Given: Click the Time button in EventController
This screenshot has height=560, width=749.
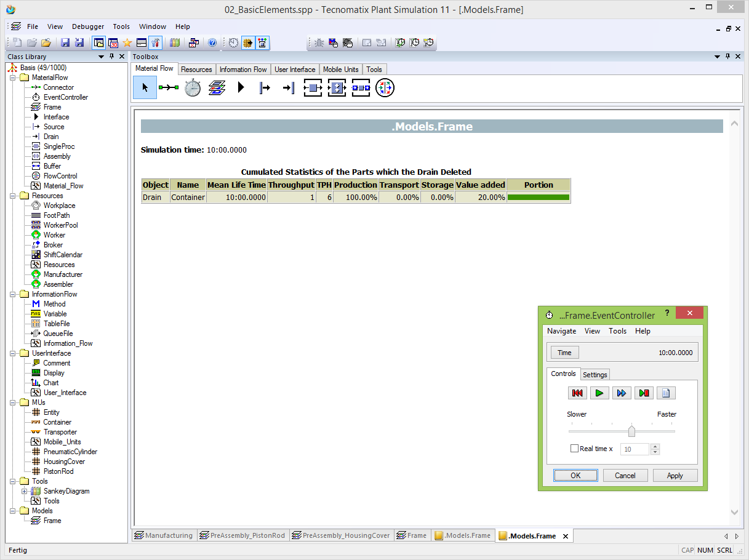Looking at the screenshot, I should [564, 353].
